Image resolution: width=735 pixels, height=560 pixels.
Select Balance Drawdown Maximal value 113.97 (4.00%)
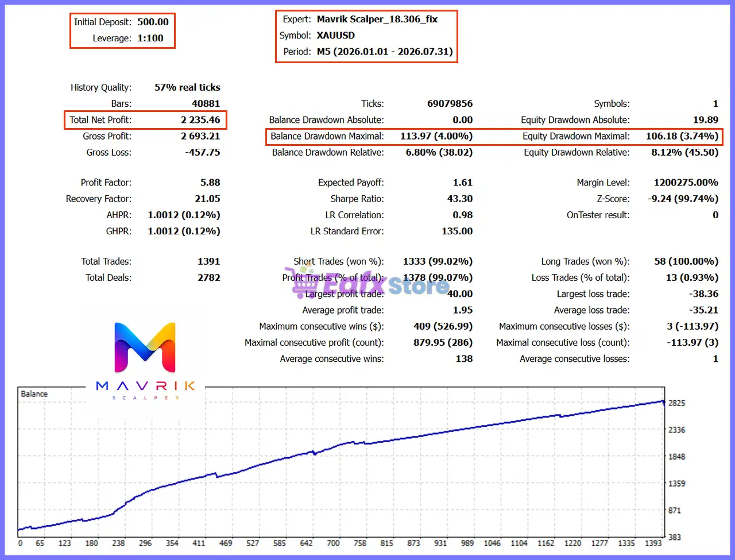[436, 136]
